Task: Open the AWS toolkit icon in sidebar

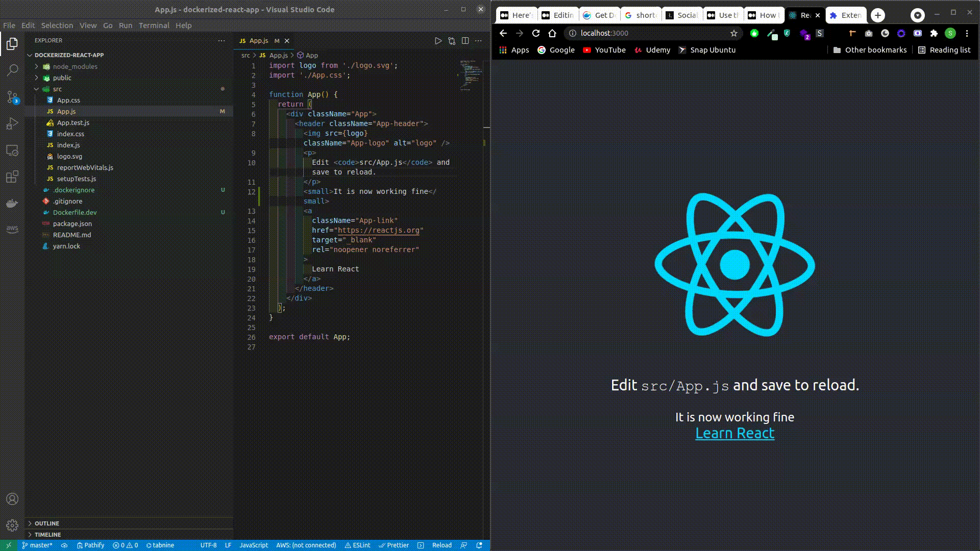Action: (12, 229)
